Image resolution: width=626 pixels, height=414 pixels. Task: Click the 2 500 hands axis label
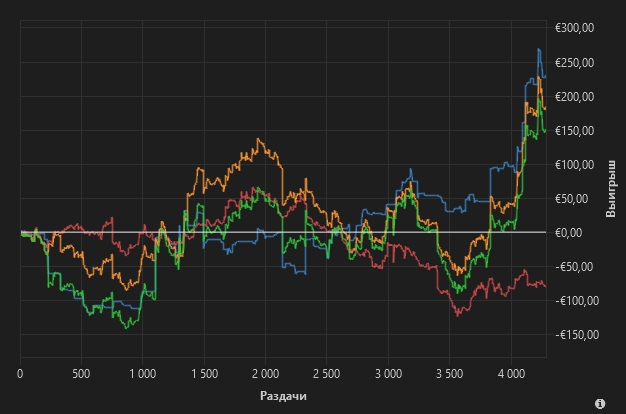327,374
